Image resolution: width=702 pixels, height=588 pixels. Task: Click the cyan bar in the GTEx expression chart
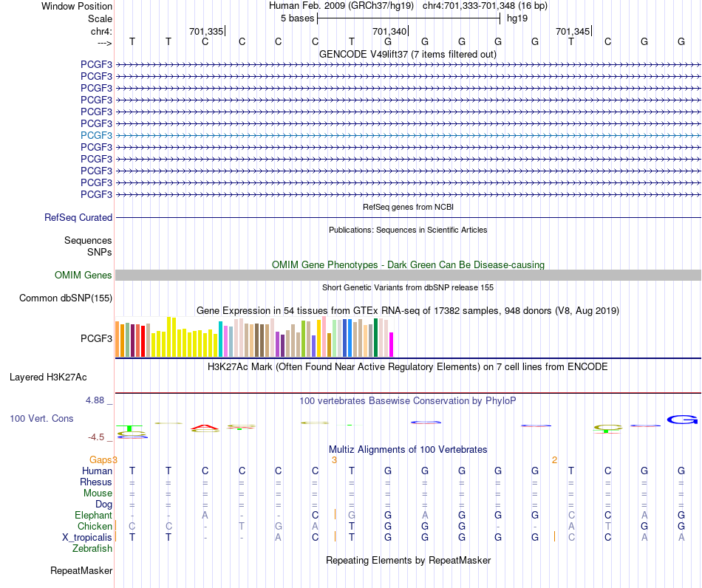pyautogui.click(x=220, y=339)
